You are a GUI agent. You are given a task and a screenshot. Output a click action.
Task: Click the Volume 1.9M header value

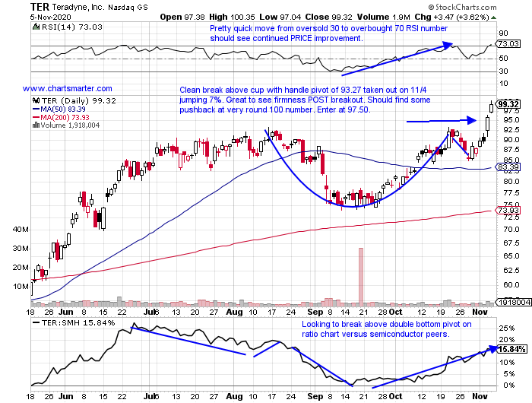pos(383,17)
